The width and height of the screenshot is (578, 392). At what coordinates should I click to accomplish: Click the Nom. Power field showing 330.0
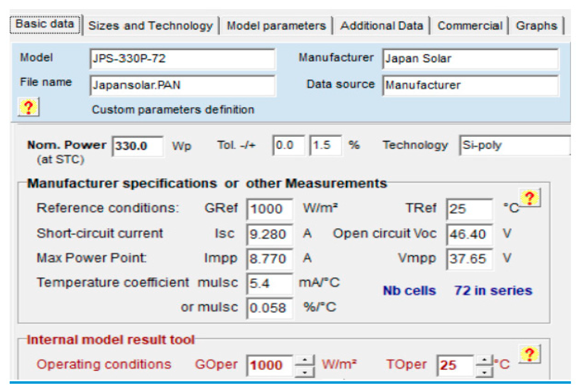coord(137,146)
